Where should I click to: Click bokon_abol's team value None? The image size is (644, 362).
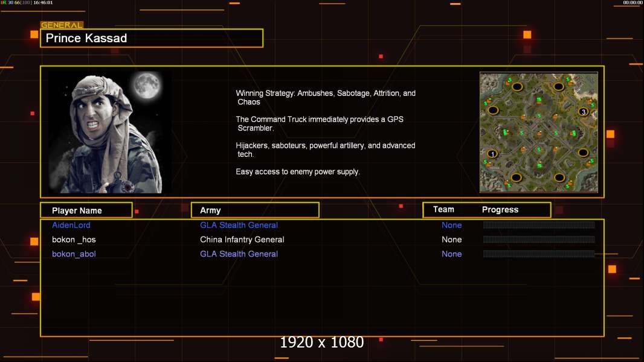coord(451,254)
